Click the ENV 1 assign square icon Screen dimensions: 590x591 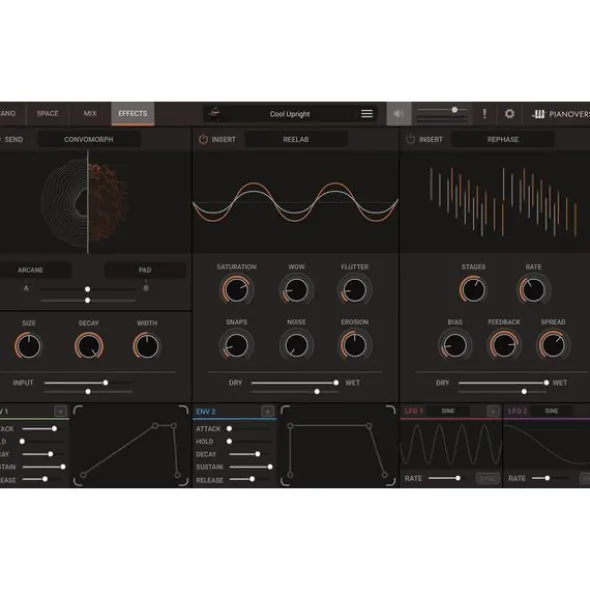[60, 411]
